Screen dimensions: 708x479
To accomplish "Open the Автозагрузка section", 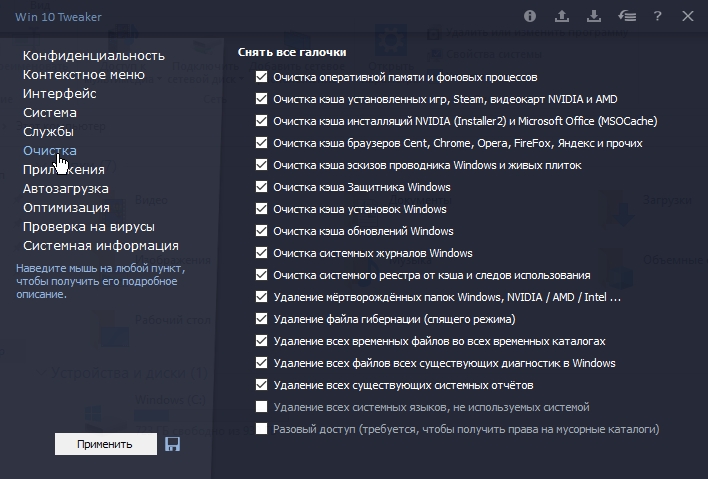I will point(65,188).
